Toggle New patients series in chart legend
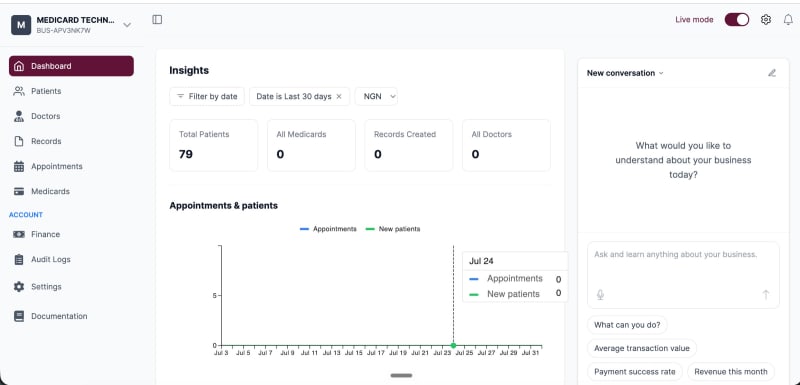Screen dimensions: 800x385 click(x=393, y=229)
